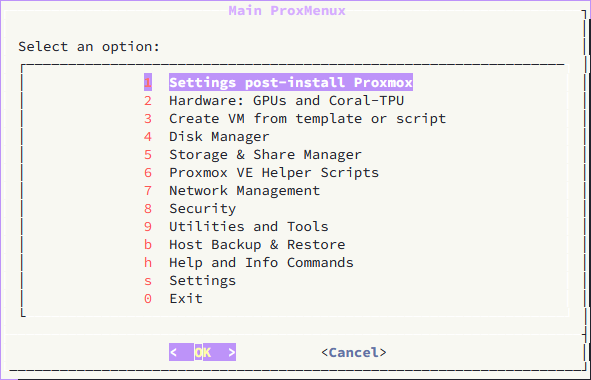Viewport: 591px width, 380px height.
Task: Choose Hardware: GPUs and Coral-TPU
Action: coord(286,100)
